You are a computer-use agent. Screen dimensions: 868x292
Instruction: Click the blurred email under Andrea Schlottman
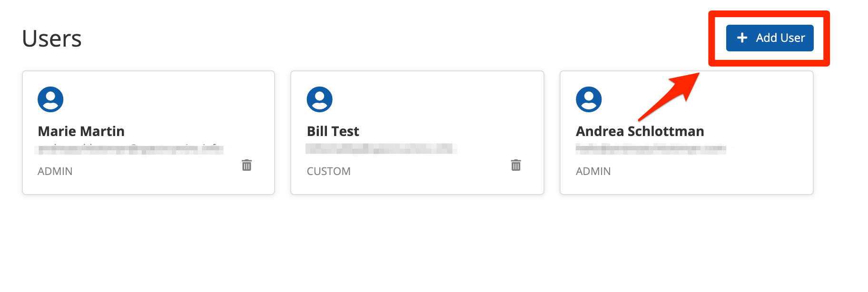(x=650, y=149)
